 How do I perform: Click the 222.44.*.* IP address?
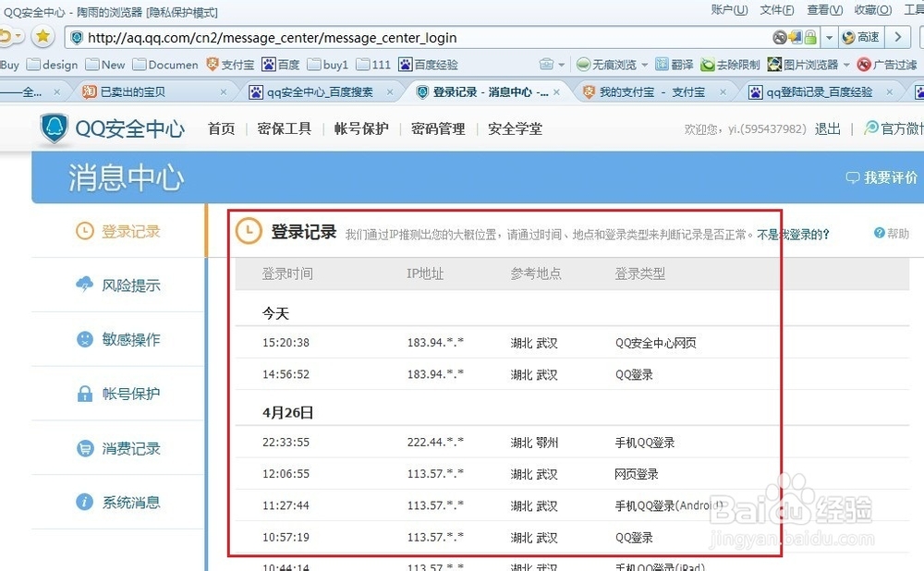point(435,442)
